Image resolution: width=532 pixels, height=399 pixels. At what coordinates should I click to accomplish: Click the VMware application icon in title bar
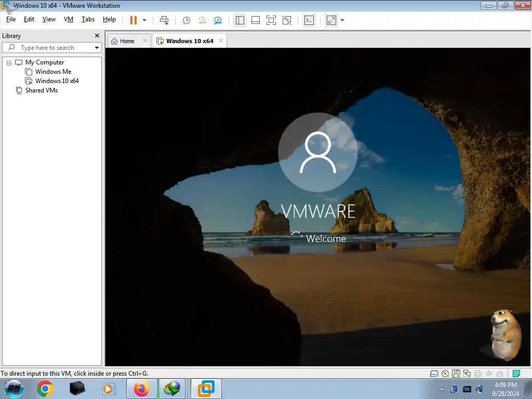pyautogui.click(x=5, y=5)
